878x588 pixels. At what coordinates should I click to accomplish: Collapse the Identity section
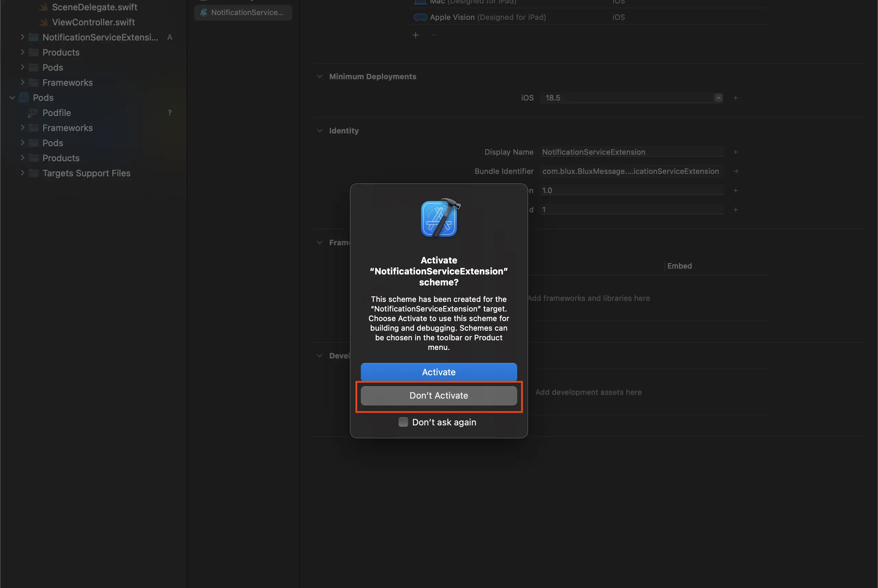(x=319, y=130)
